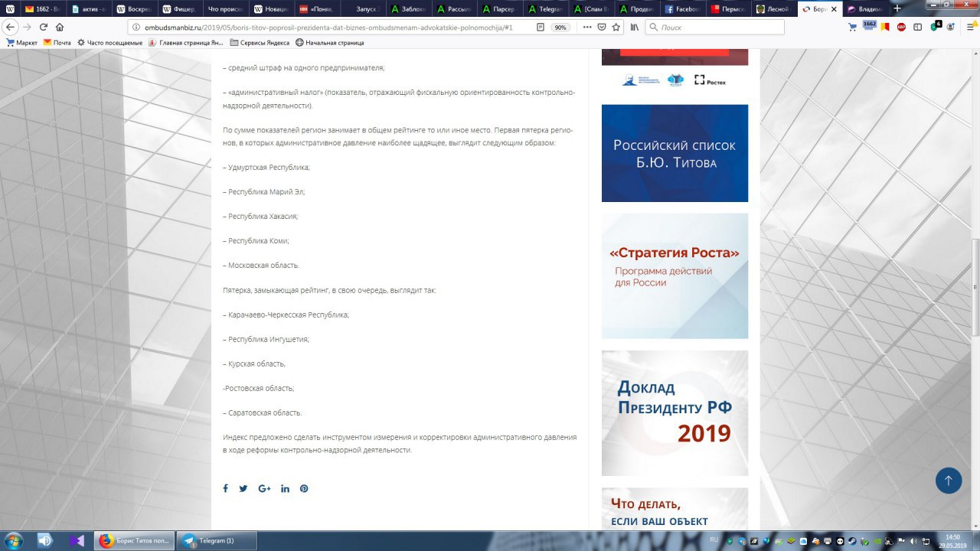Open the Firefox hamburger menu
Image resolution: width=980 pixels, height=551 pixels.
click(x=970, y=27)
